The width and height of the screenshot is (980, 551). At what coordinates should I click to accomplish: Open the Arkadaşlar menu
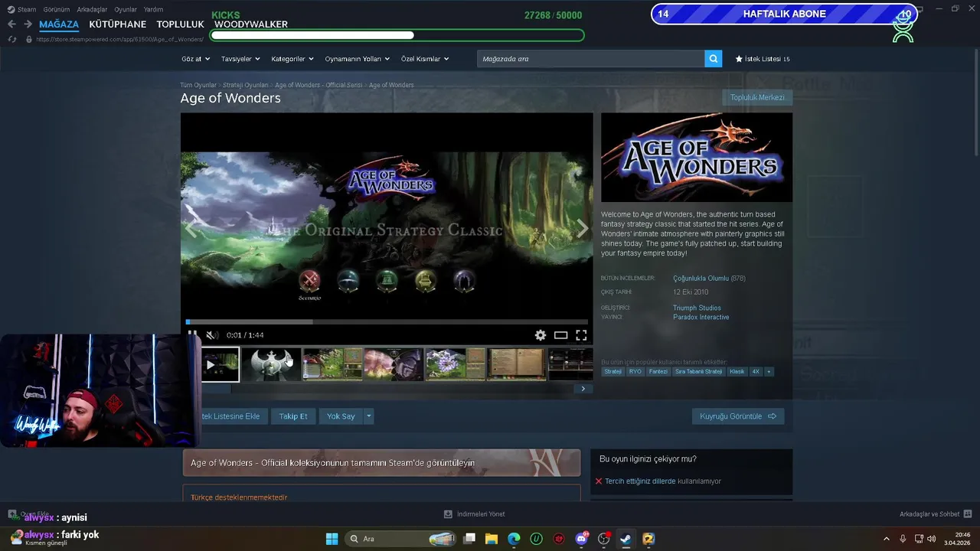click(x=93, y=9)
